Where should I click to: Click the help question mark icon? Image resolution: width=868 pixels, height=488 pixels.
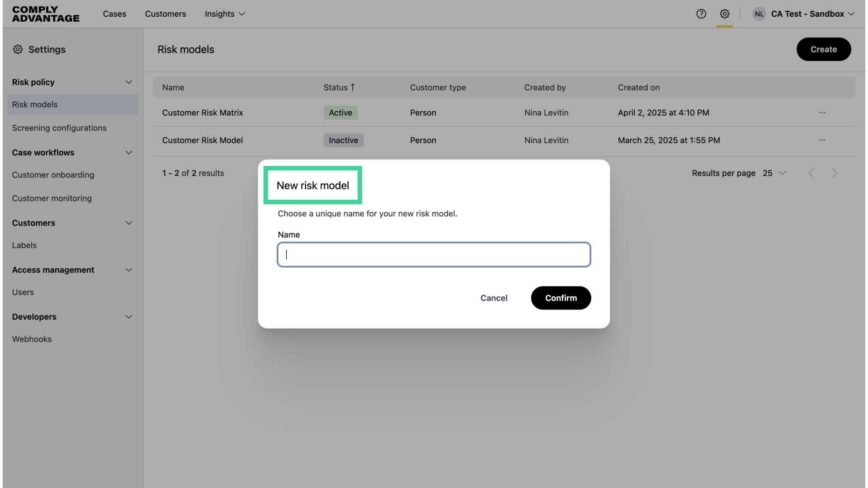(701, 14)
